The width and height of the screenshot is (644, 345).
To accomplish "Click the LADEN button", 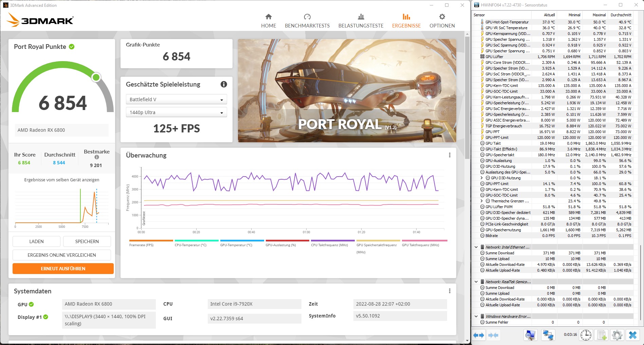I will pyautogui.click(x=36, y=241).
